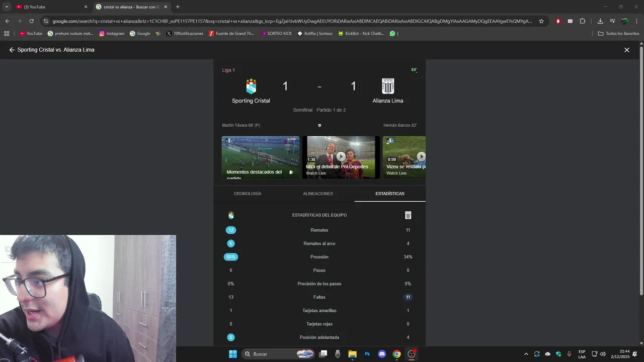
Task: Click the Liga 1 label
Action: [228, 70]
